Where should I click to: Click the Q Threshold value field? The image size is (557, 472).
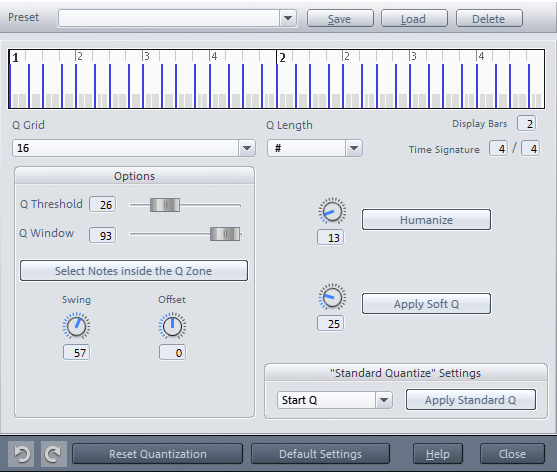point(103,205)
